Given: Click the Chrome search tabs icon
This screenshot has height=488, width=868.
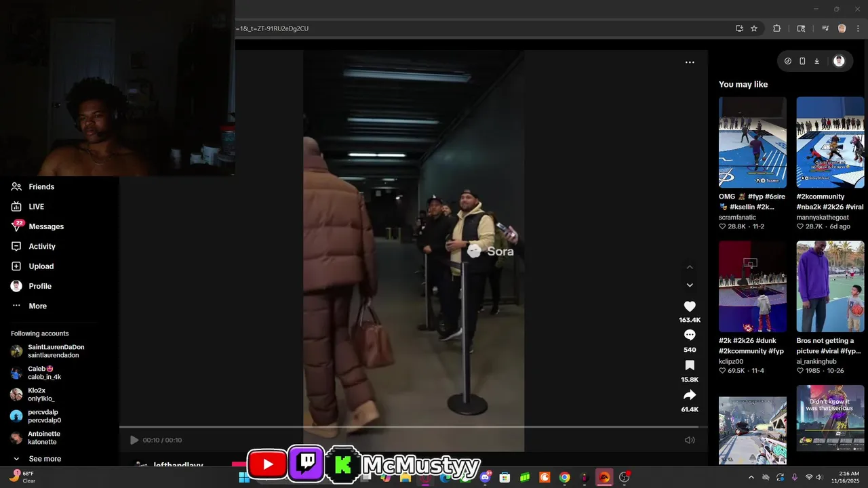Looking at the screenshot, I should click(x=801, y=28).
